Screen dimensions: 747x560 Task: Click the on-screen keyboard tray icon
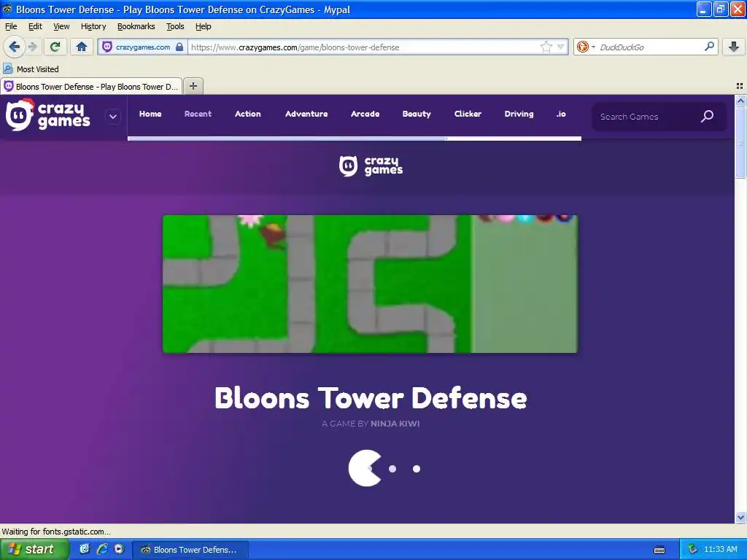659,550
